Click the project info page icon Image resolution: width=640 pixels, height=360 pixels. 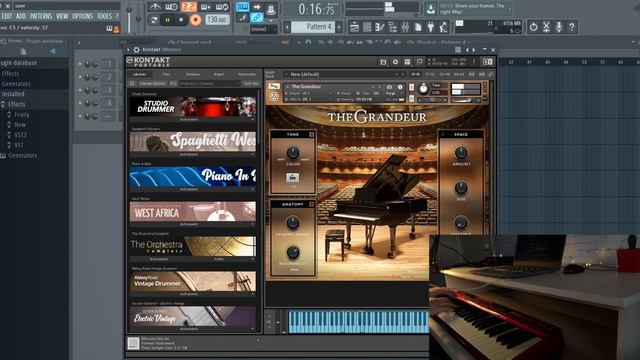(x=418, y=27)
